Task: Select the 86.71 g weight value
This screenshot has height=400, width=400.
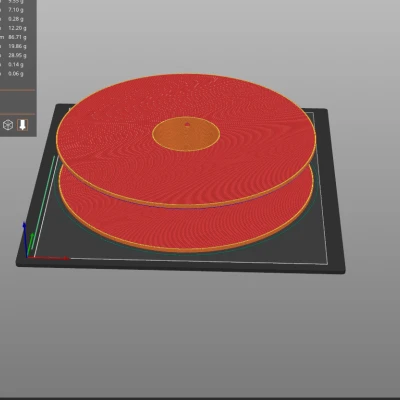Action: coord(17,37)
